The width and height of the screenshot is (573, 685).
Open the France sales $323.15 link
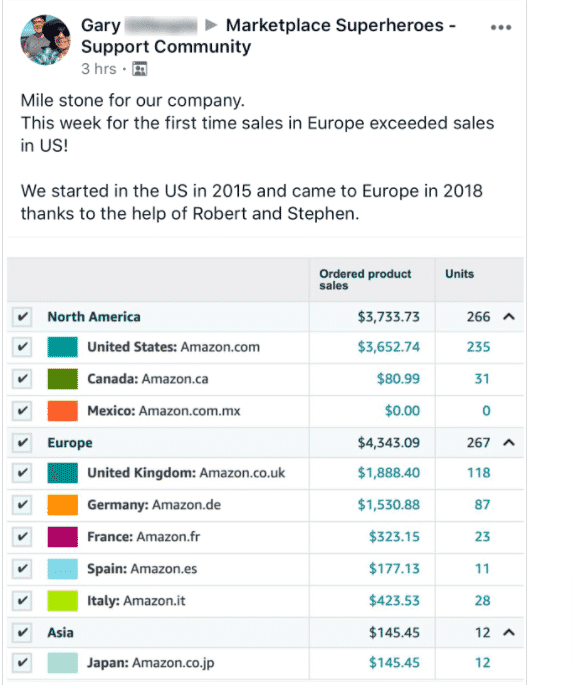click(x=394, y=537)
